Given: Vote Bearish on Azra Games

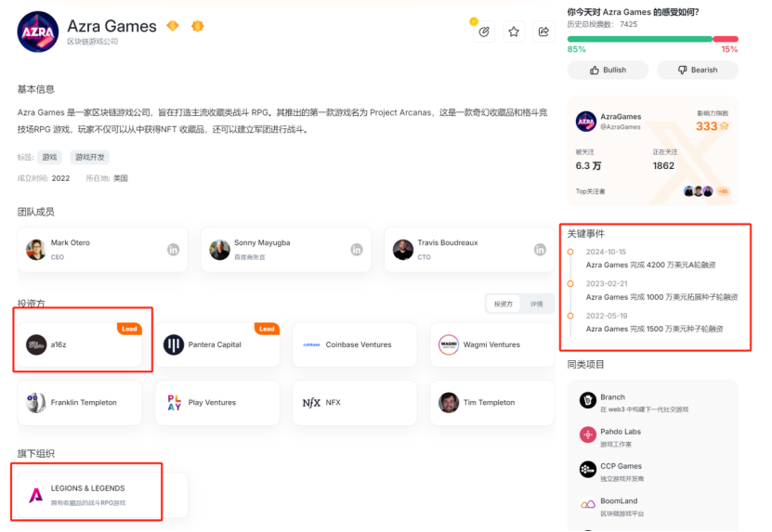Looking at the screenshot, I should click(x=698, y=70).
